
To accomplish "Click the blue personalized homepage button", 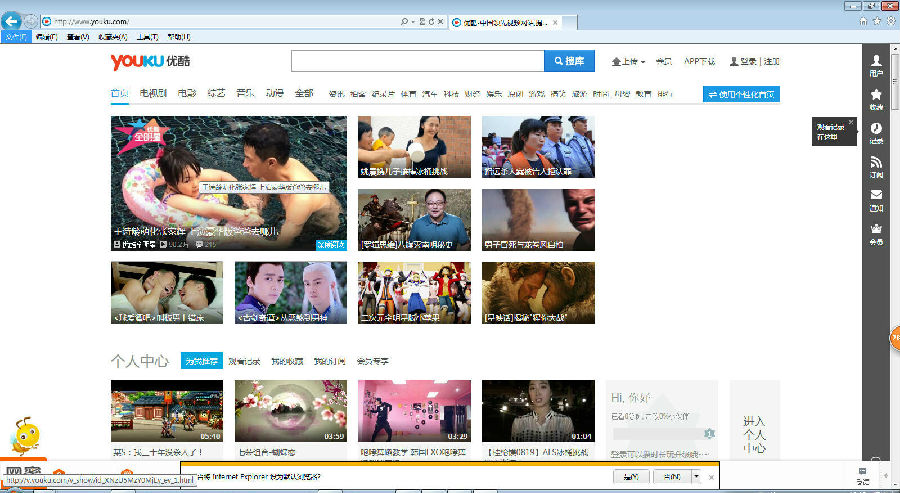I will [x=741, y=94].
